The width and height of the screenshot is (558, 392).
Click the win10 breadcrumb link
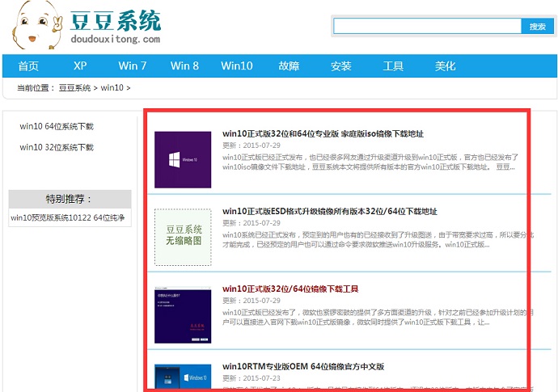pos(112,88)
